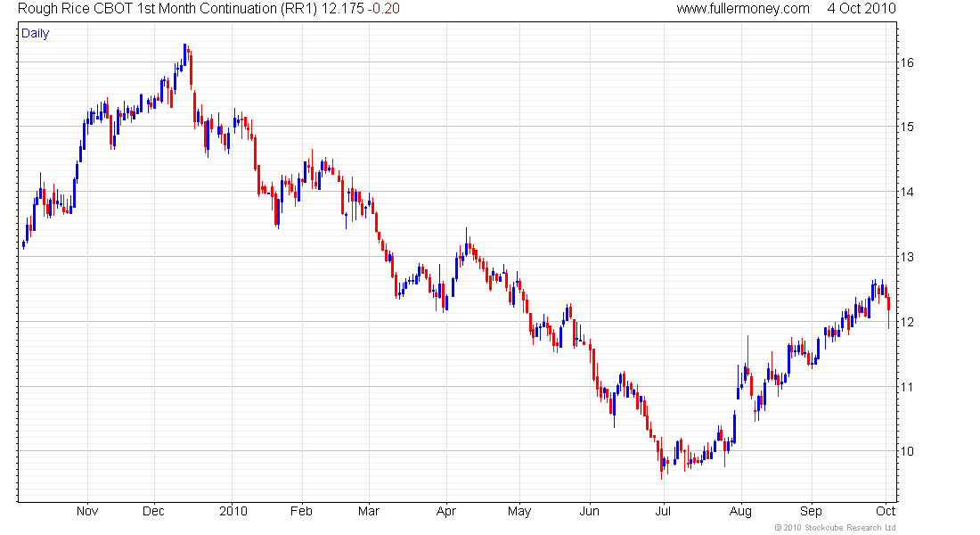
Task: Click the y-axis label 16
Action: point(906,62)
